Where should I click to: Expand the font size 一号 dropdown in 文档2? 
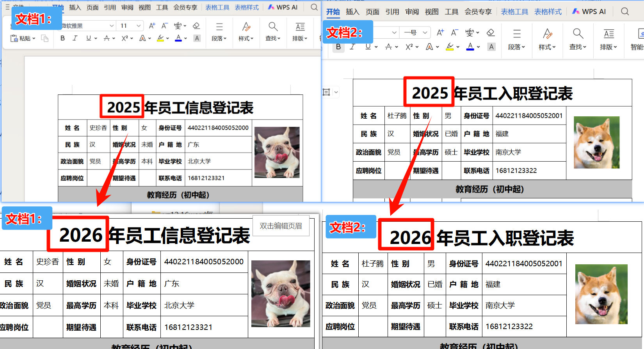click(425, 32)
